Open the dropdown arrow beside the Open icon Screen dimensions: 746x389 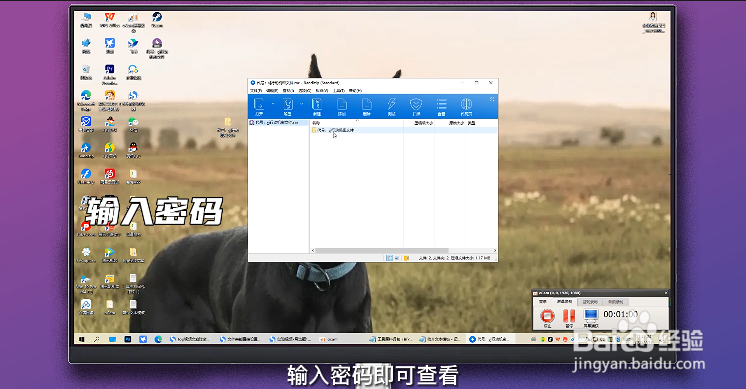pyautogui.click(x=273, y=104)
